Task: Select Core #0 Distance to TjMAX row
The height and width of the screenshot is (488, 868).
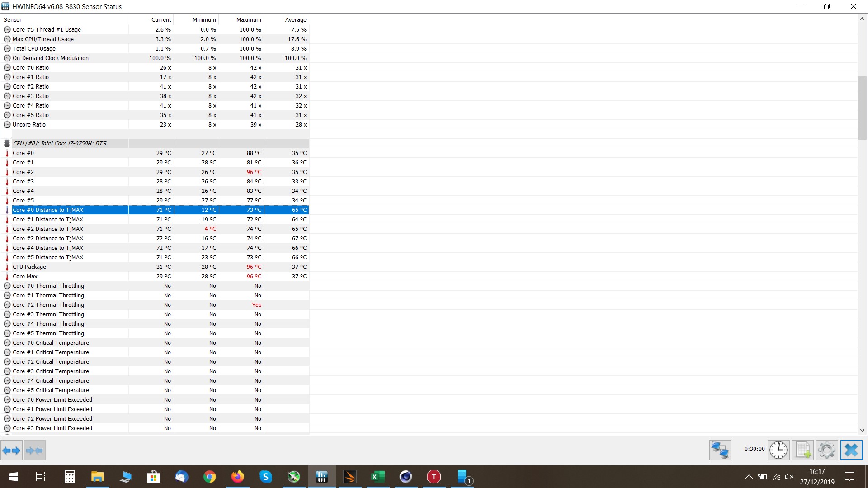Action: (x=156, y=210)
